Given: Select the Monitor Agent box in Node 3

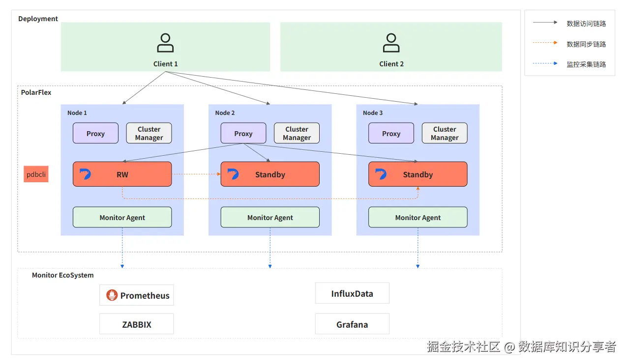Looking at the screenshot, I should click(418, 217).
